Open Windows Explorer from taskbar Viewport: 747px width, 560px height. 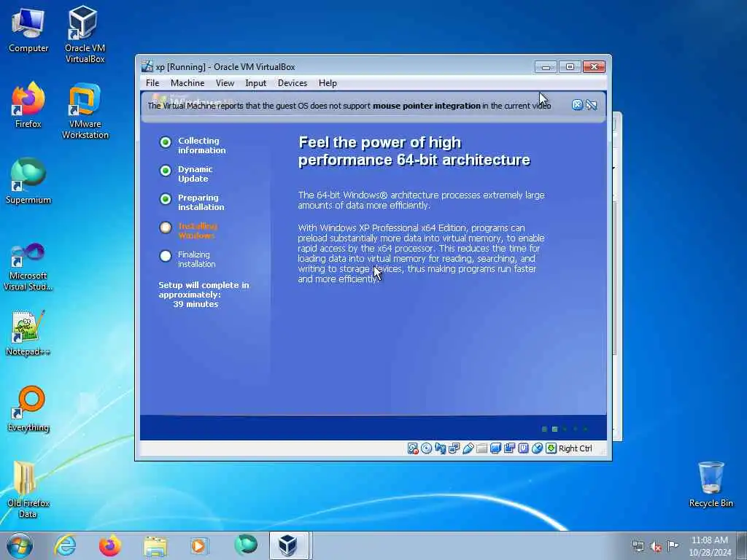155,545
